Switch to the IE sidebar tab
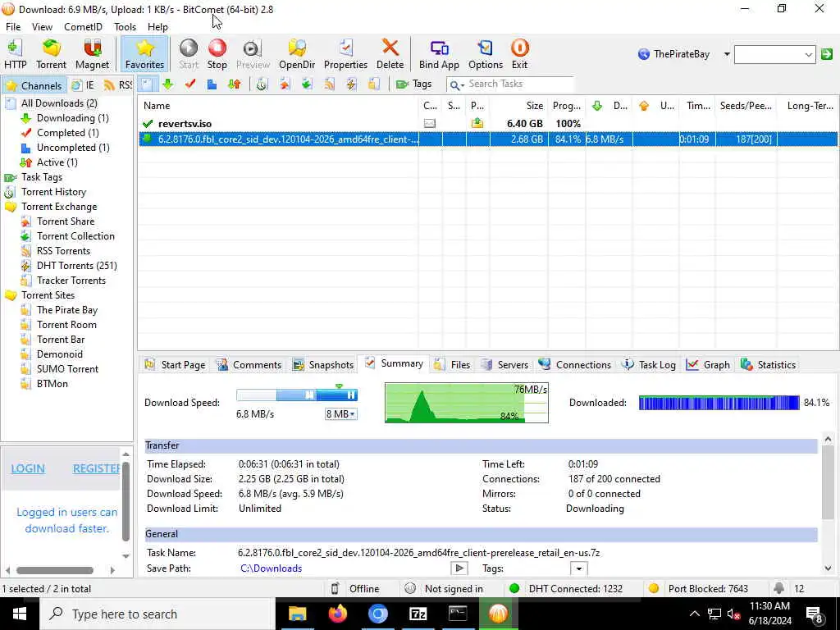This screenshot has width=840, height=630. tap(84, 85)
